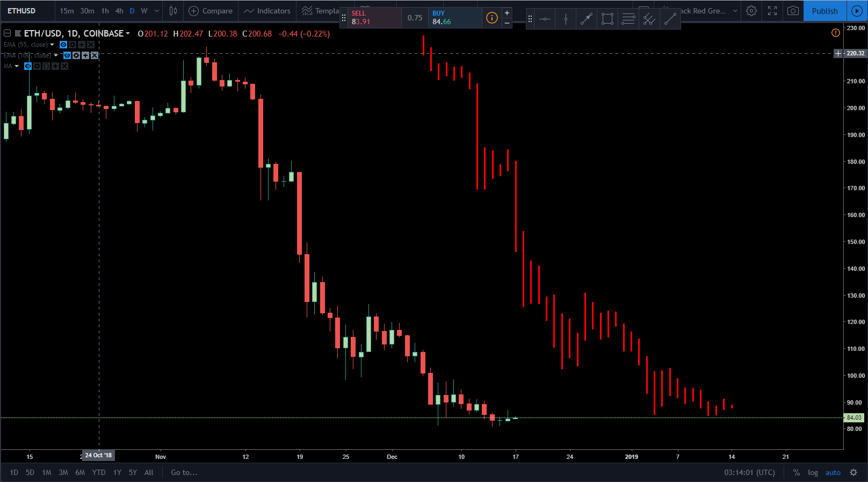This screenshot has height=482, width=868.
Task: Select the rectangle drawing tool
Action: pyautogui.click(x=607, y=19)
